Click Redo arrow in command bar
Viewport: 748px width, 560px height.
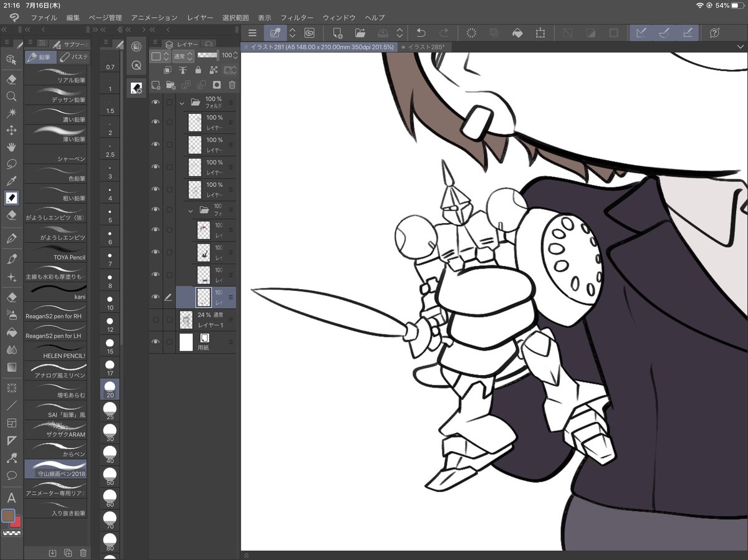[444, 33]
